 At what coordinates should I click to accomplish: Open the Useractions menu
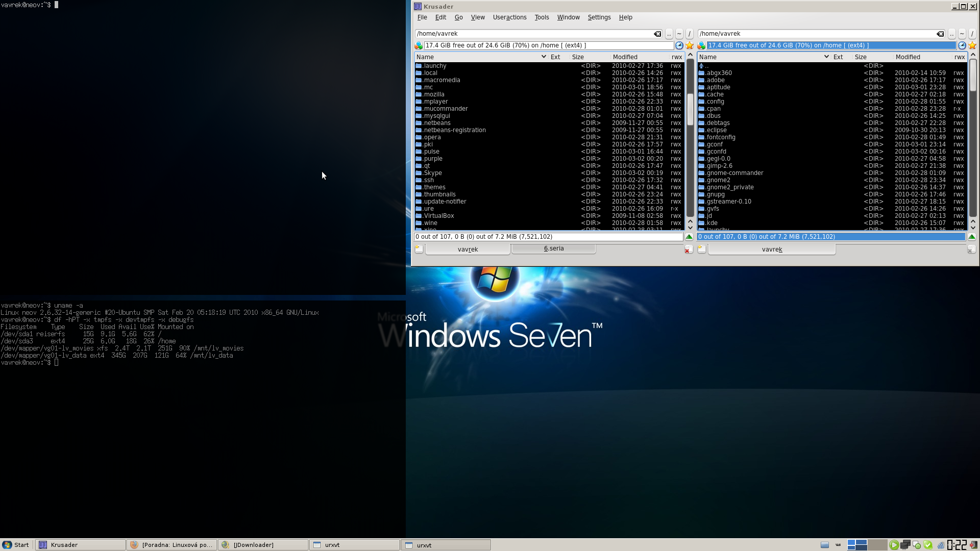509,17
